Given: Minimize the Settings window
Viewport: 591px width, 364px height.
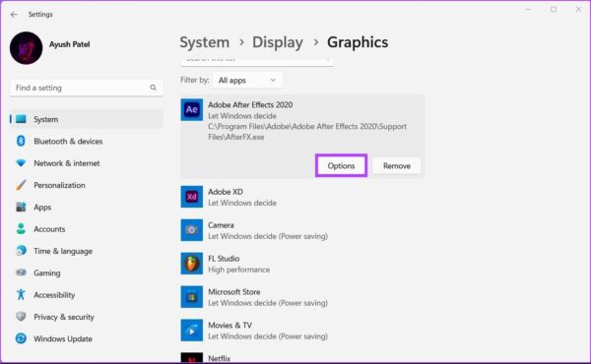Looking at the screenshot, I should pyautogui.click(x=528, y=10).
